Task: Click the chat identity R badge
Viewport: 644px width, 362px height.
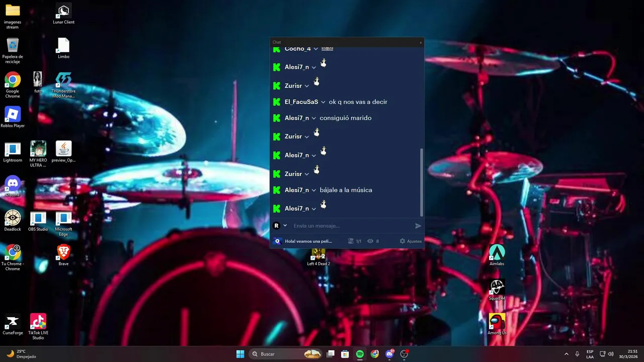Action: 276,226
